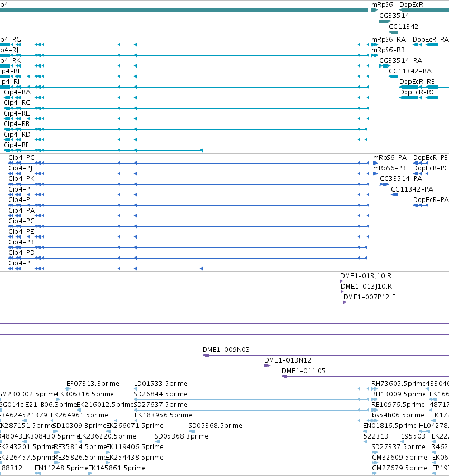The image size is (449, 476).
Task: Select the Cip4-PI protein label
Action: click(20, 200)
